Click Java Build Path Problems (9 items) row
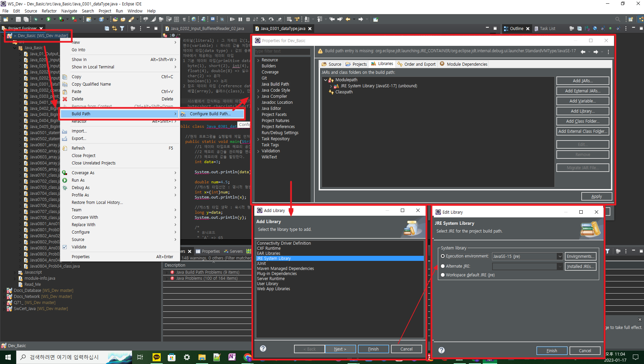 (208, 272)
